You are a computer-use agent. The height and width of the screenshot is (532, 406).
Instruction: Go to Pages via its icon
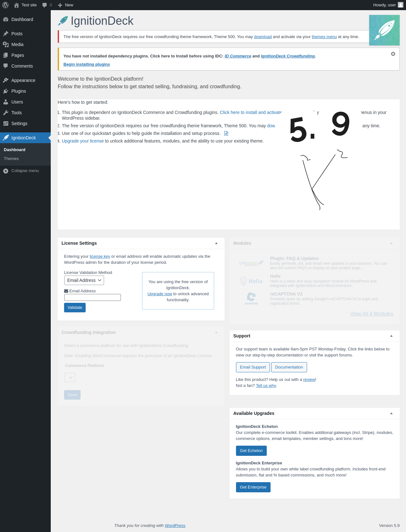[6, 55]
